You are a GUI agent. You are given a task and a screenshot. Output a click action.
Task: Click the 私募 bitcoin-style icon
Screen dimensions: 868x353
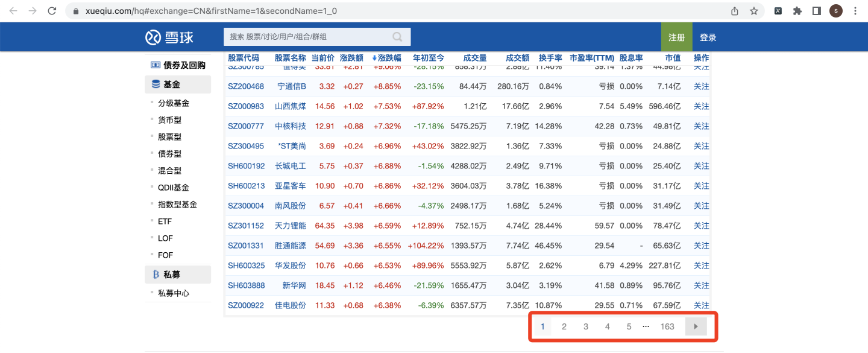[x=156, y=275]
